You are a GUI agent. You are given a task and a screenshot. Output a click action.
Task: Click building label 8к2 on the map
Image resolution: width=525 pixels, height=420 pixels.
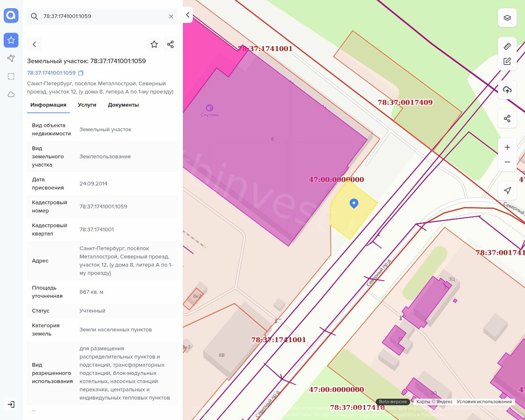point(197,296)
